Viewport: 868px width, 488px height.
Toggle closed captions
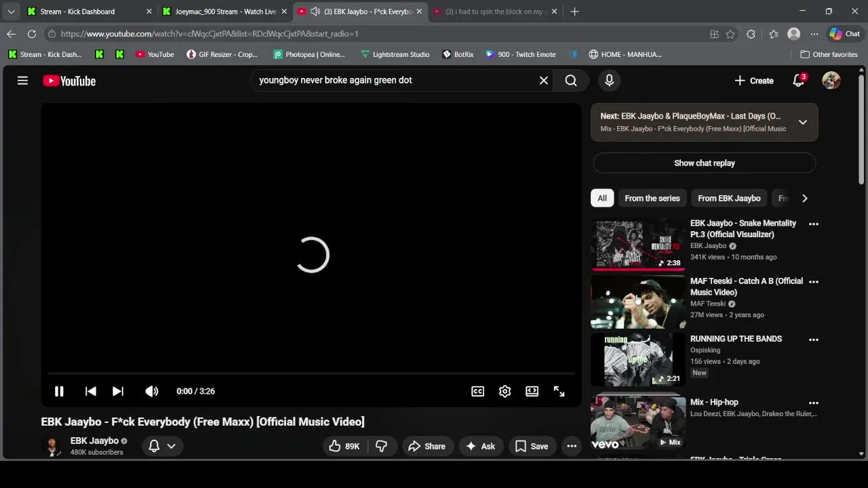[477, 391]
